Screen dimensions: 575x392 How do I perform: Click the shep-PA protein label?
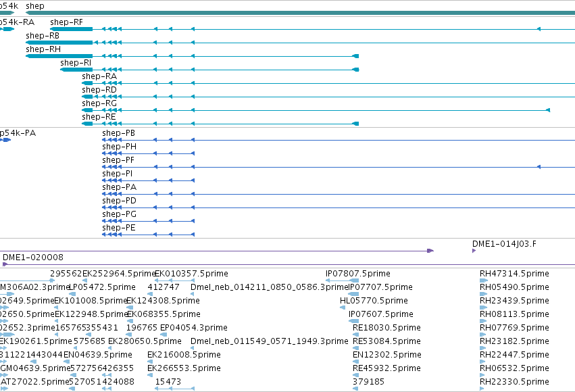point(120,187)
